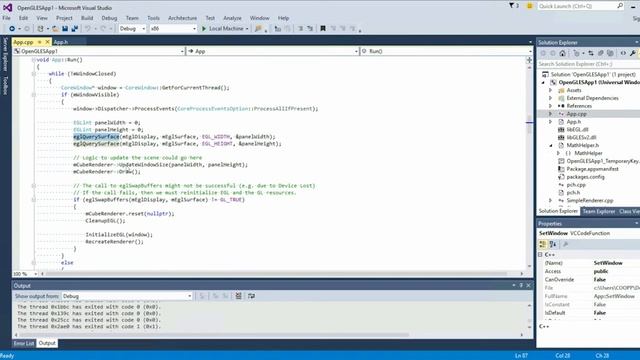This screenshot has width=640, height=360.
Task: Close the App.cpp tab
Action: [x=47, y=42]
